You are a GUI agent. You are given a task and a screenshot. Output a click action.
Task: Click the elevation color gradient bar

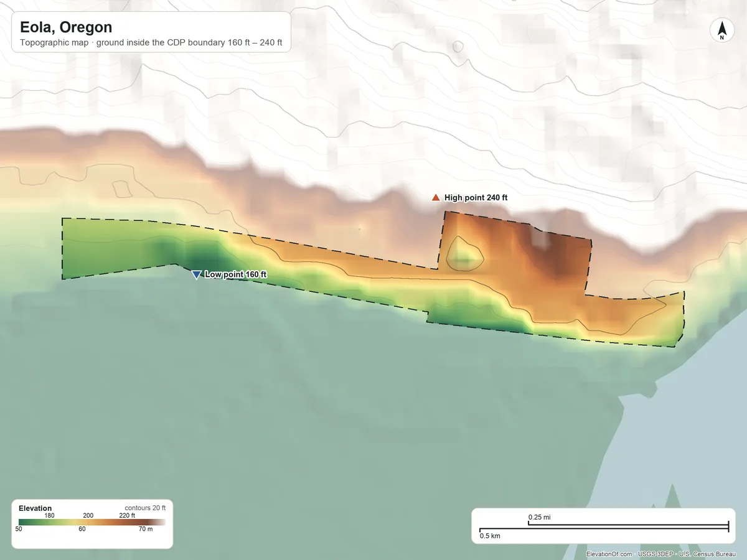pyautogui.click(x=92, y=522)
